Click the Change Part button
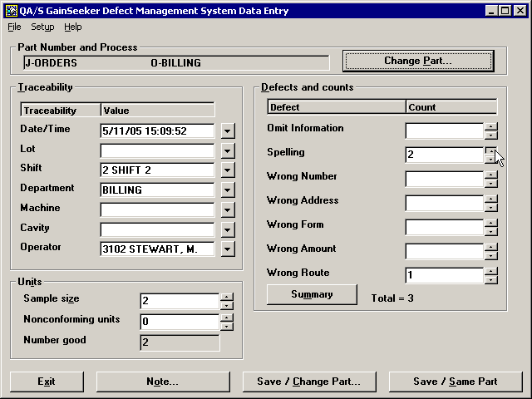The height and width of the screenshot is (399, 532). tap(417, 61)
